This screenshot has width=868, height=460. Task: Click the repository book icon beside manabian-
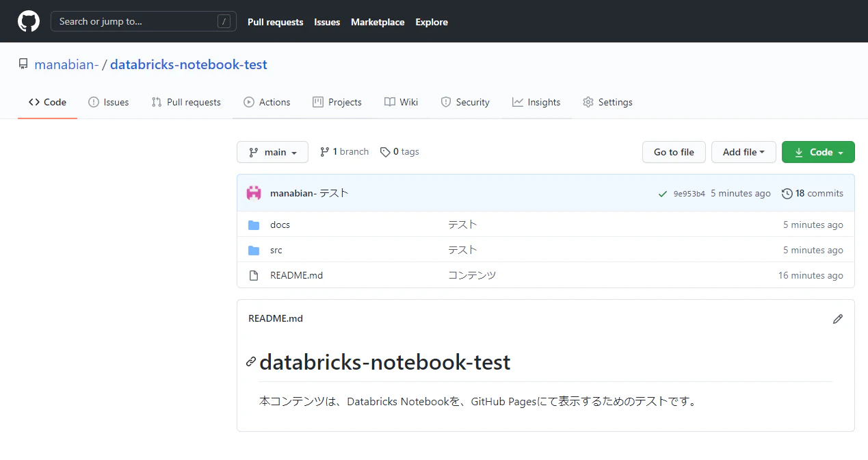(23, 64)
